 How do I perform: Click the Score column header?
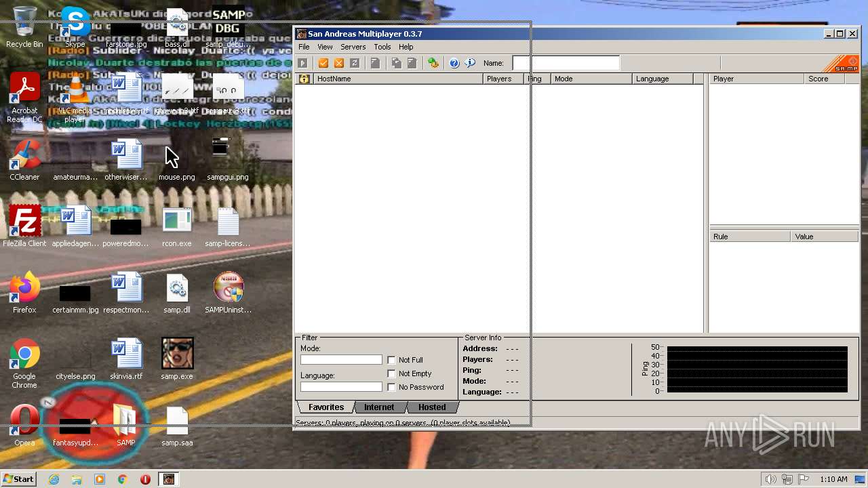(x=825, y=79)
